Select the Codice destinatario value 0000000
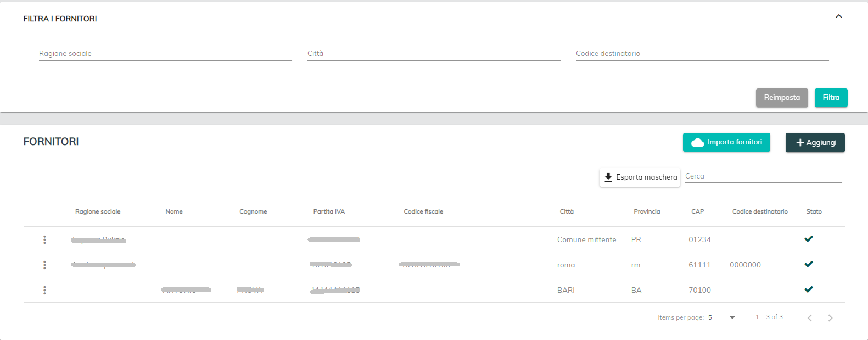Screen dimensions: 868x340 [745, 265]
